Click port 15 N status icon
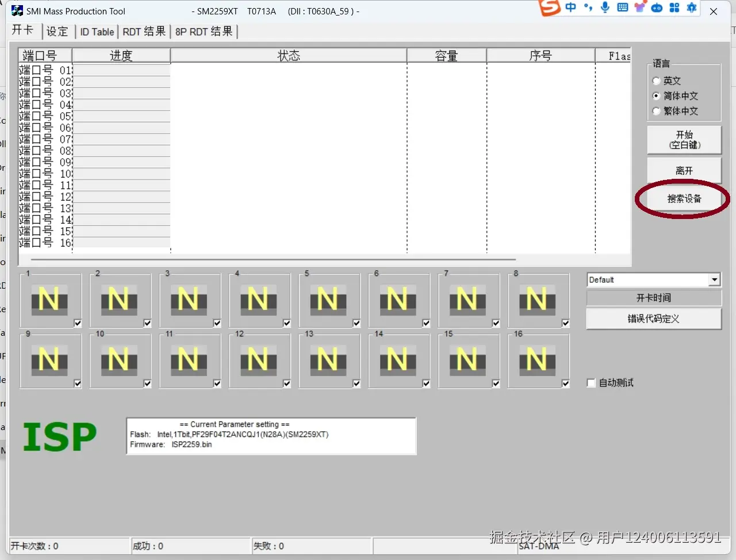This screenshot has width=736, height=560. click(467, 360)
